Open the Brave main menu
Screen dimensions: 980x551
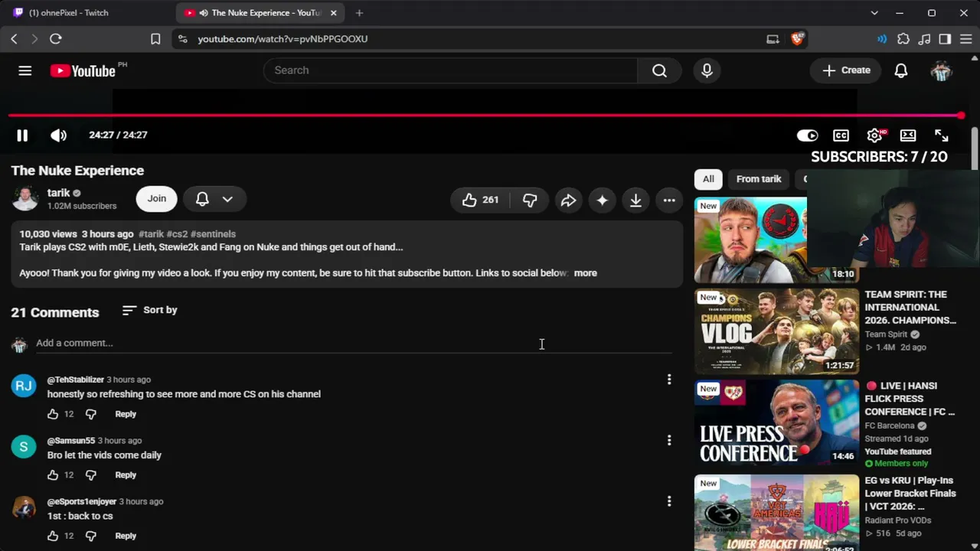point(965,39)
